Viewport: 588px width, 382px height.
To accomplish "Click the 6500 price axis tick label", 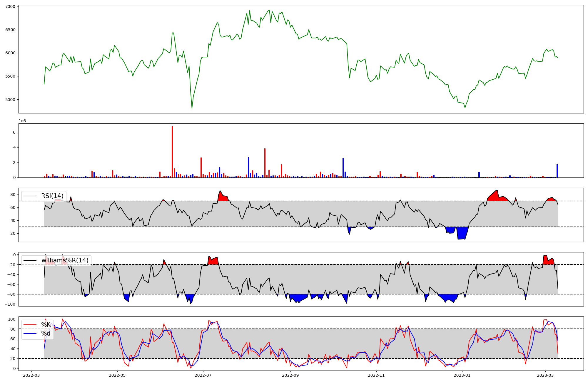I will [x=10, y=30].
